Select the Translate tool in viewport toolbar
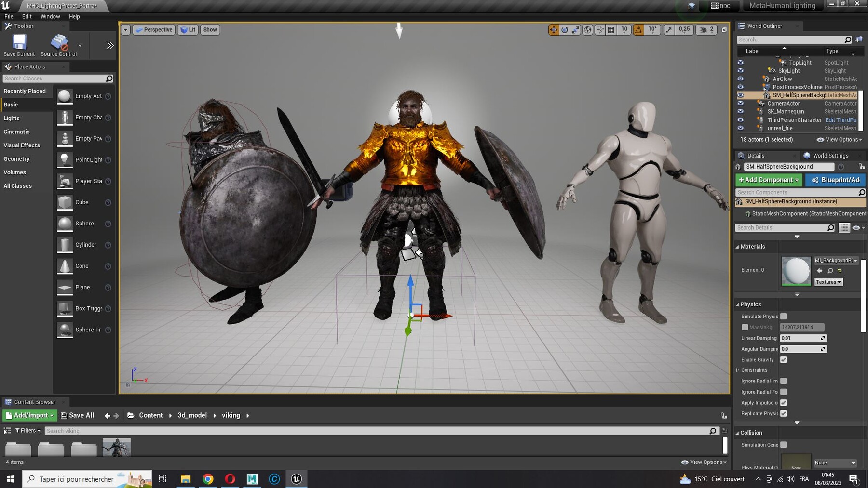This screenshot has width=868, height=488. tap(553, 29)
